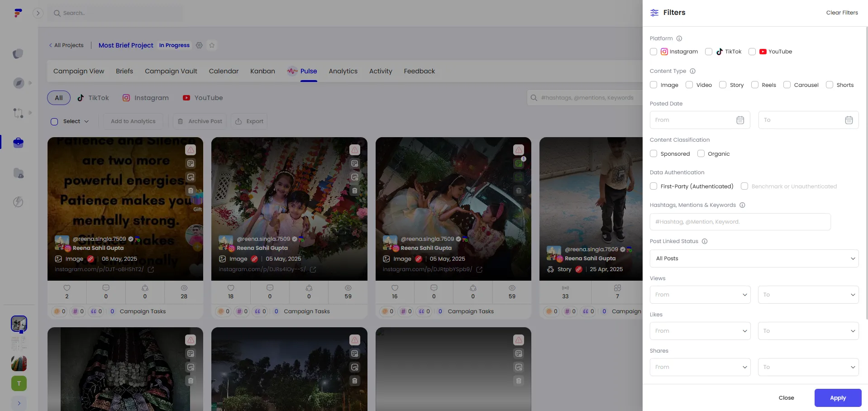Screen dimensions: 868x411
Task: Switch to the Campaign View tab
Action: tap(79, 71)
